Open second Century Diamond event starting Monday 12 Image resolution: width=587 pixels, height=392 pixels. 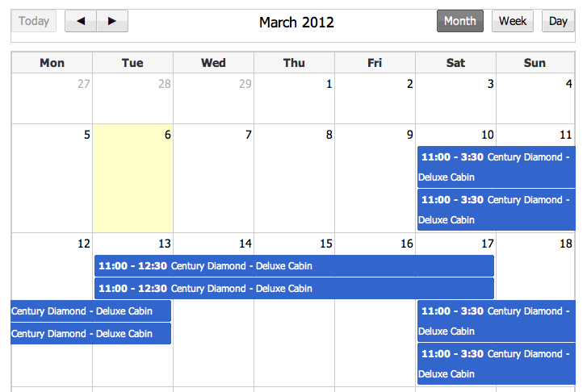tap(91, 333)
